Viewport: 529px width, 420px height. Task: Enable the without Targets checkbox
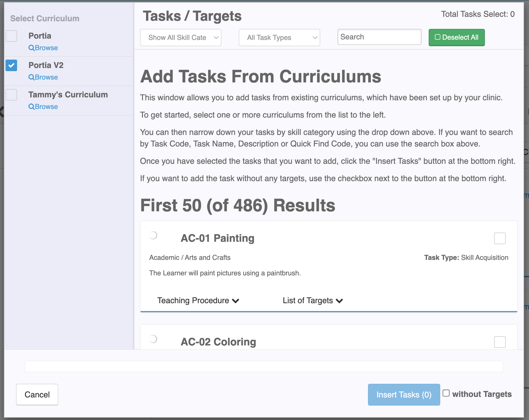446,393
